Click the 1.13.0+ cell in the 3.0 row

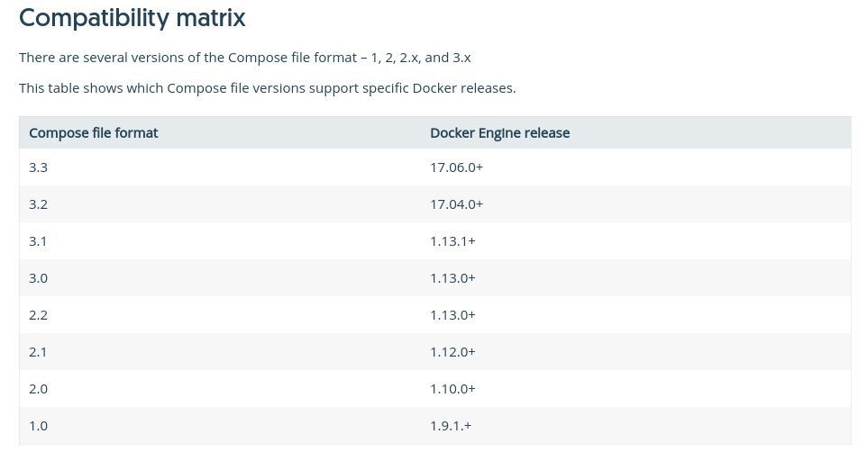coord(452,278)
